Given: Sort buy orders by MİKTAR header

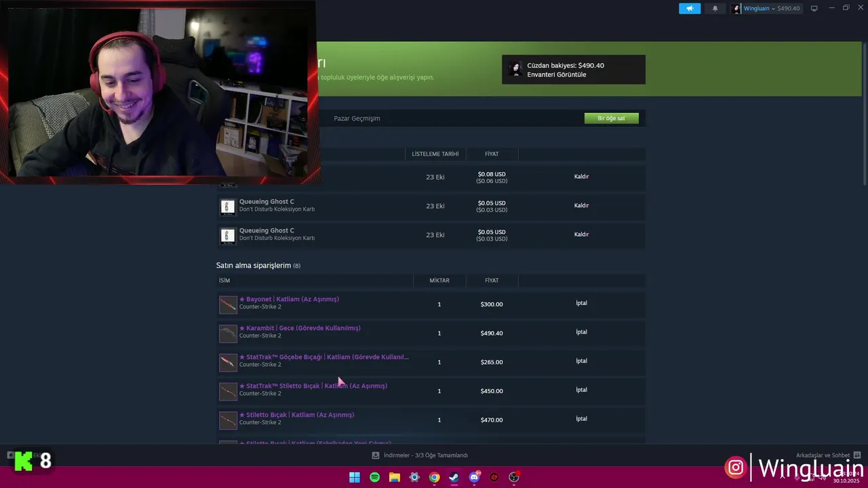Looking at the screenshot, I should point(439,281).
